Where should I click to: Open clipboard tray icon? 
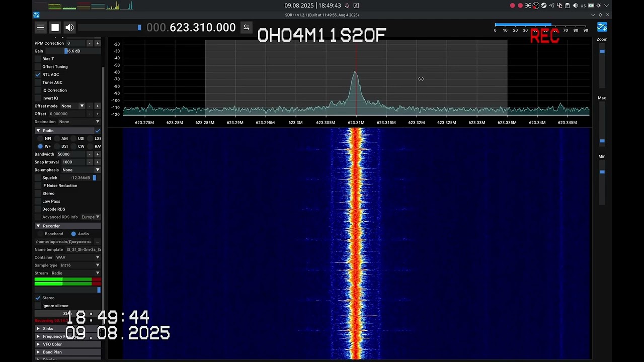tap(567, 6)
